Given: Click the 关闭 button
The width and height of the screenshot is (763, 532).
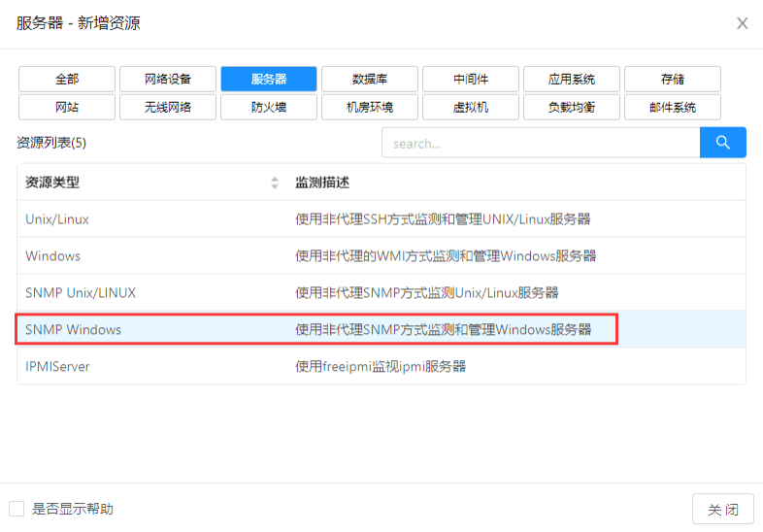Looking at the screenshot, I should [x=722, y=509].
